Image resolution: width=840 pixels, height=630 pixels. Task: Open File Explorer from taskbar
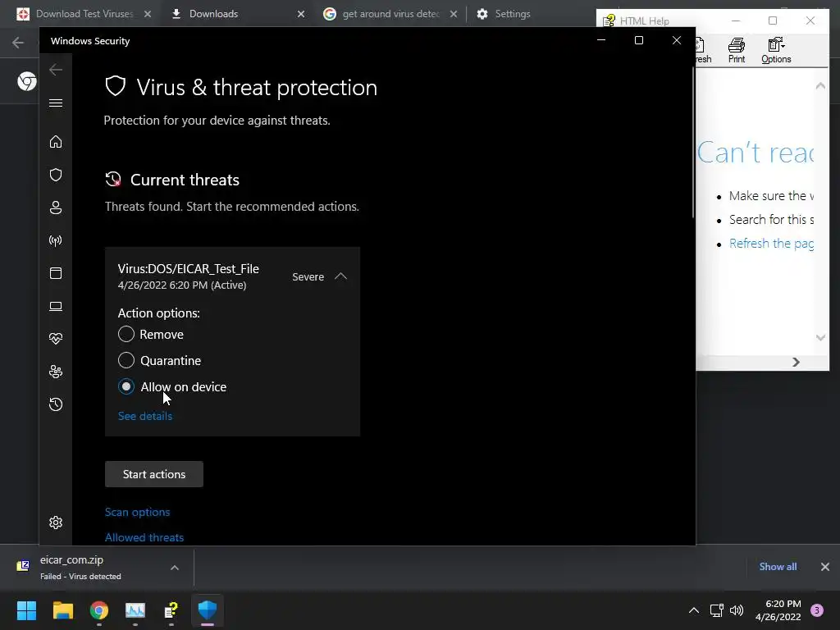62,610
